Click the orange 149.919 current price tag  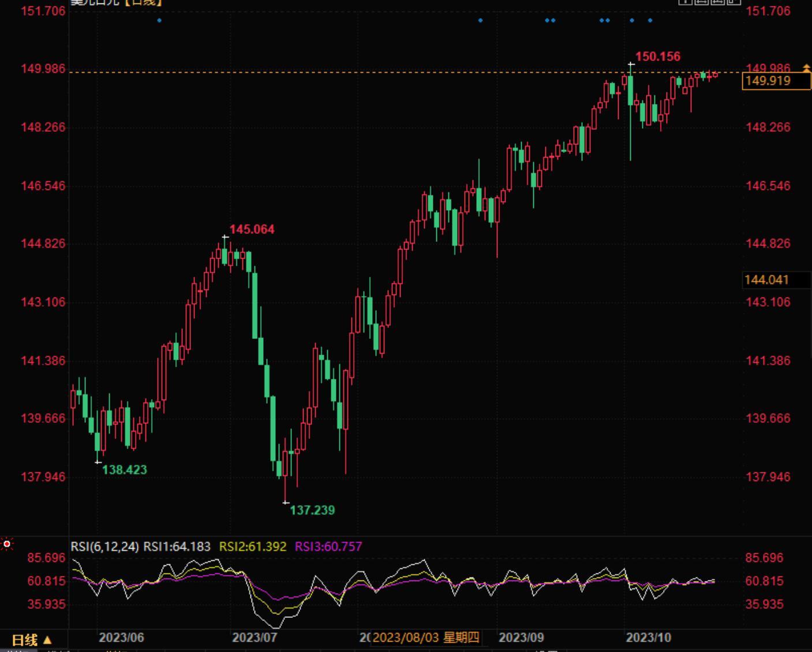776,81
